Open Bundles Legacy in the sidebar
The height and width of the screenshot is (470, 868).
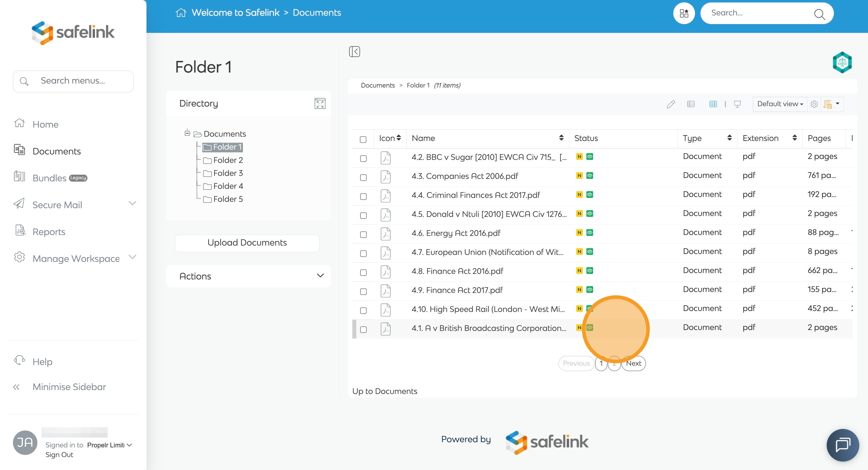point(49,178)
